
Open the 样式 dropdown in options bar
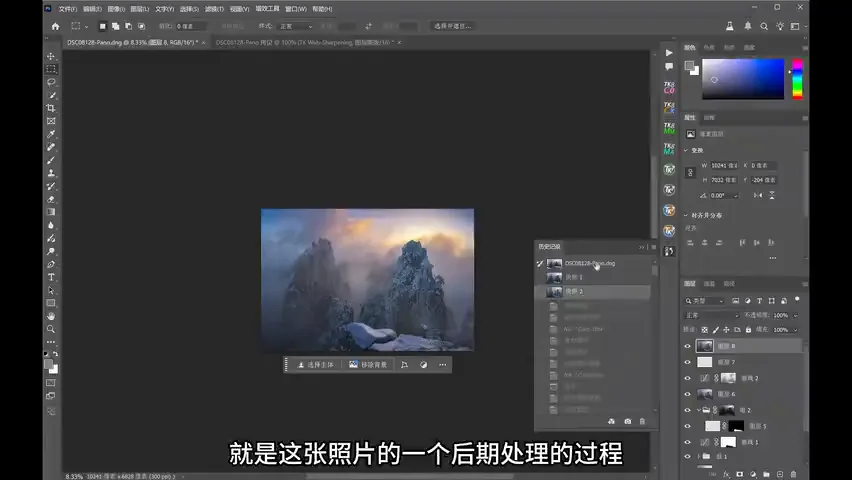(297, 26)
